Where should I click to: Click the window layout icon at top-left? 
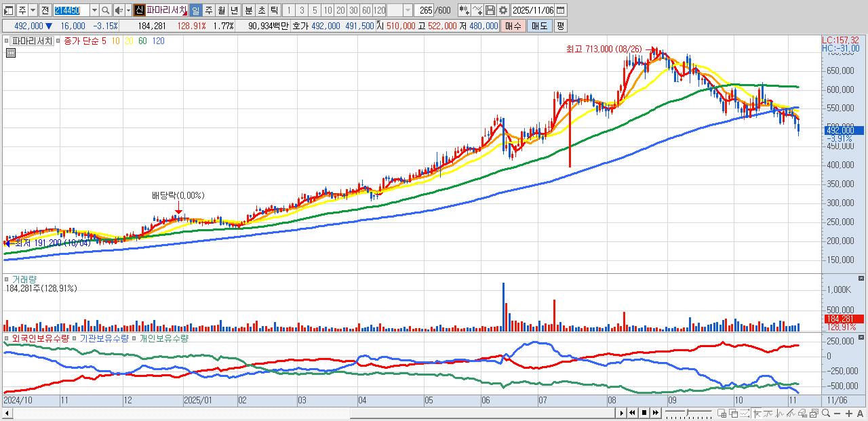[9, 10]
